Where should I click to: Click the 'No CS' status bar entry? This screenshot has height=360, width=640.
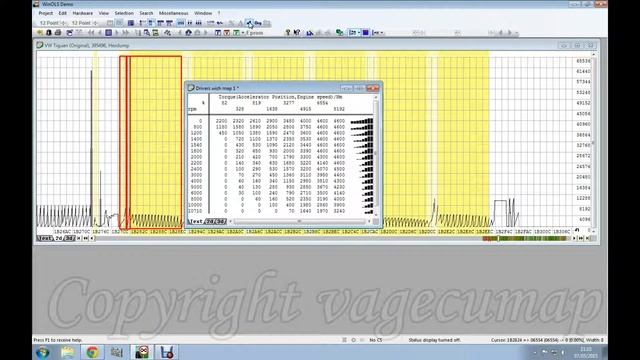tap(376, 340)
